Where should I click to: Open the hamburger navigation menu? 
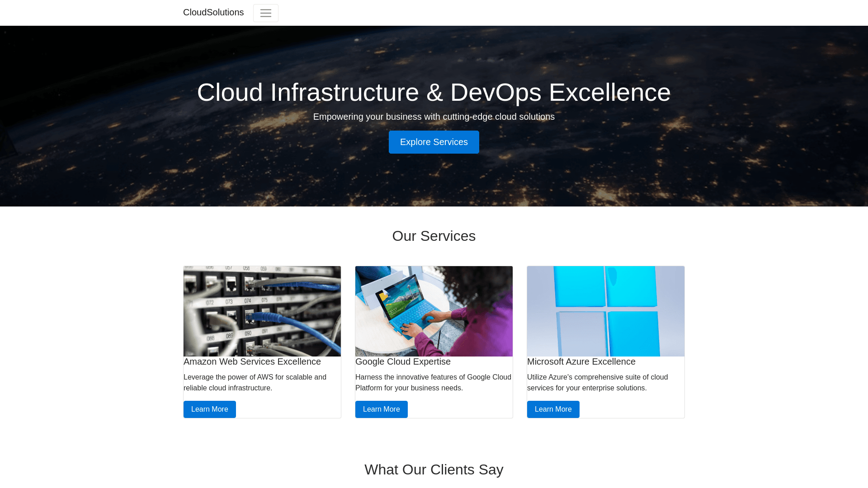(x=265, y=13)
